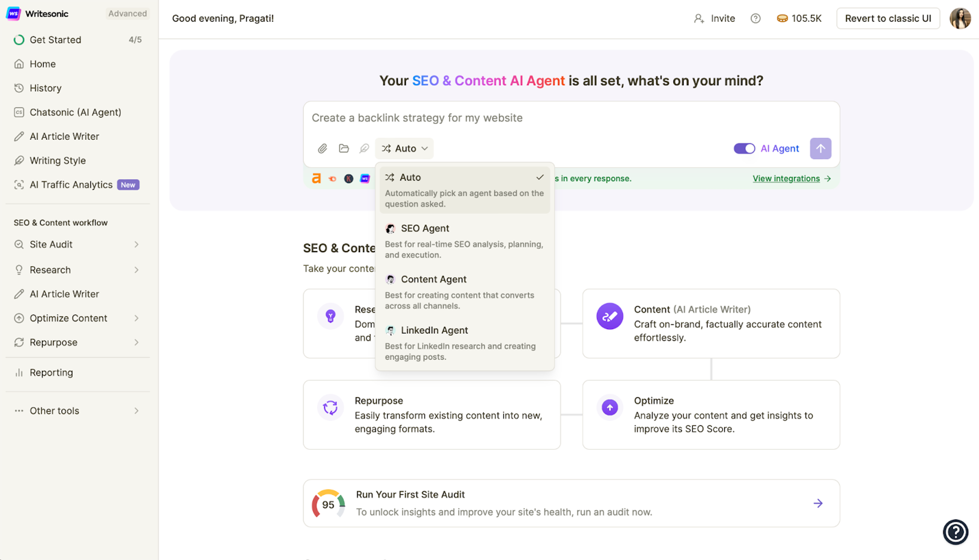The width and height of the screenshot is (979, 560).
Task: Click the Optimize upward arrow icon on card
Action: (610, 407)
